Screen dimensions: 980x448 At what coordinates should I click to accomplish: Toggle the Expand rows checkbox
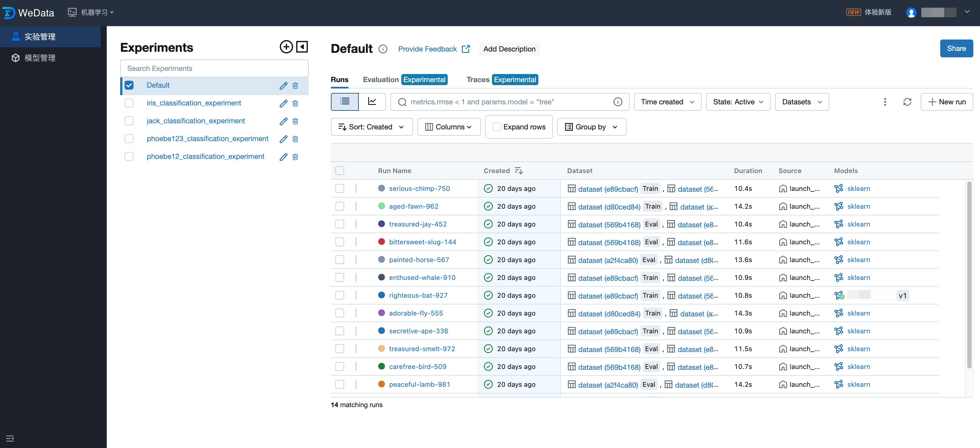496,127
